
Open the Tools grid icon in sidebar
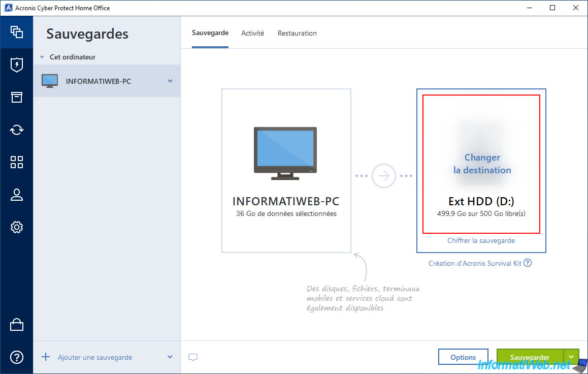click(16, 162)
